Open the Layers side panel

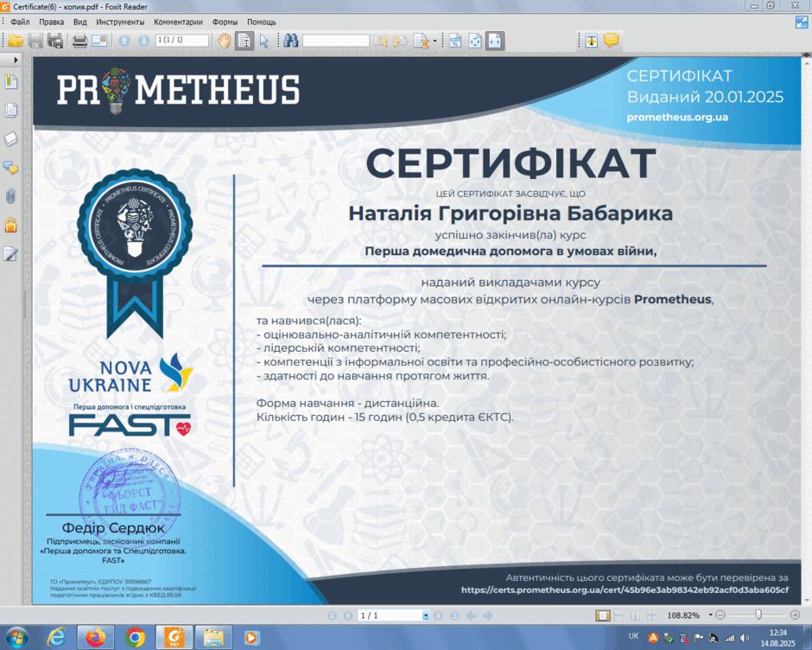tap(11, 139)
